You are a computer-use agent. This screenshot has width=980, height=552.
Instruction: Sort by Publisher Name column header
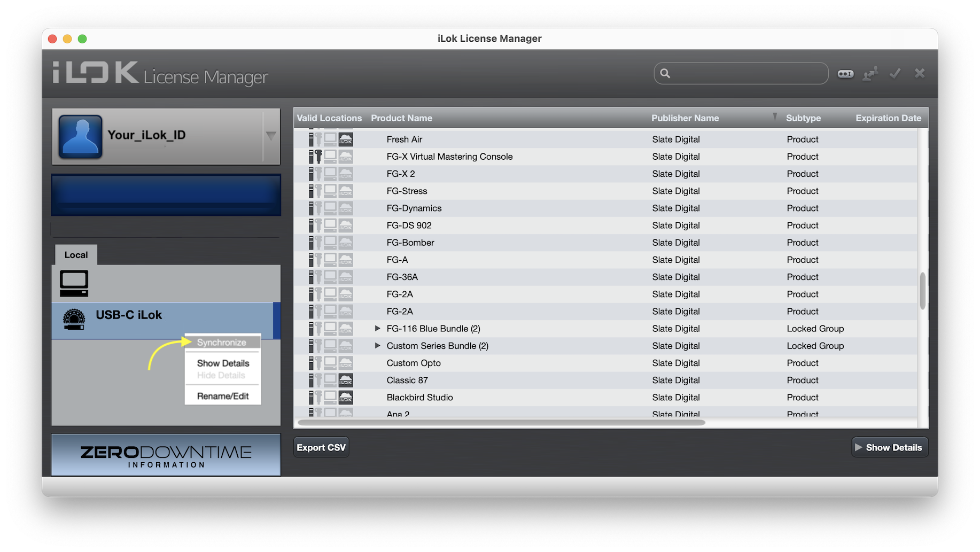pyautogui.click(x=685, y=118)
